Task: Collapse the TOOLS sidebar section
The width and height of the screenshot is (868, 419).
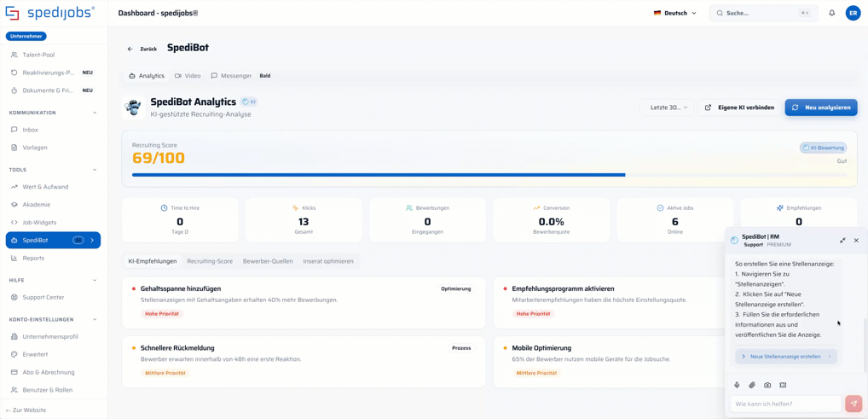Action: (x=95, y=170)
